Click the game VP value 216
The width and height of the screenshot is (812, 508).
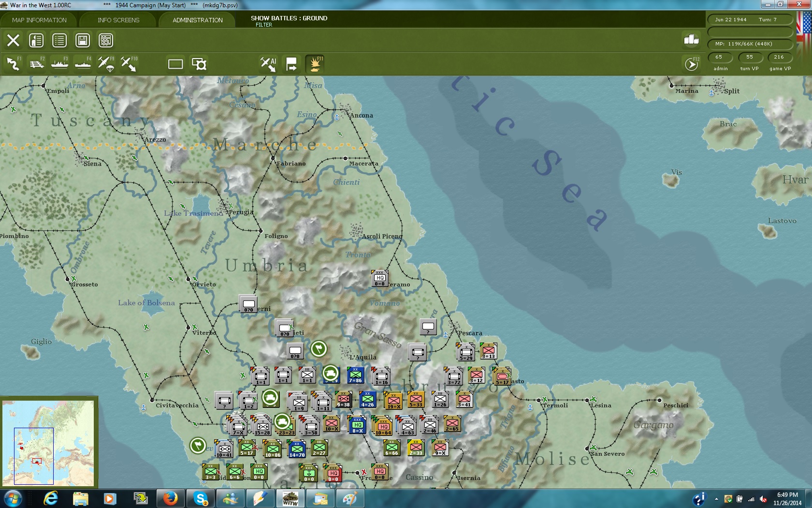779,57
